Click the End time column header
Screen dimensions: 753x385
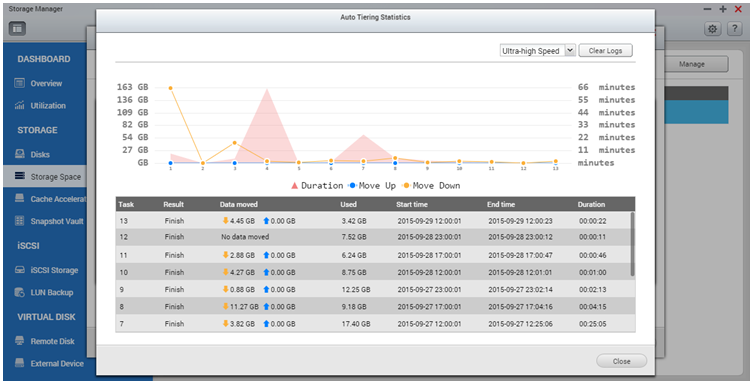click(x=501, y=204)
